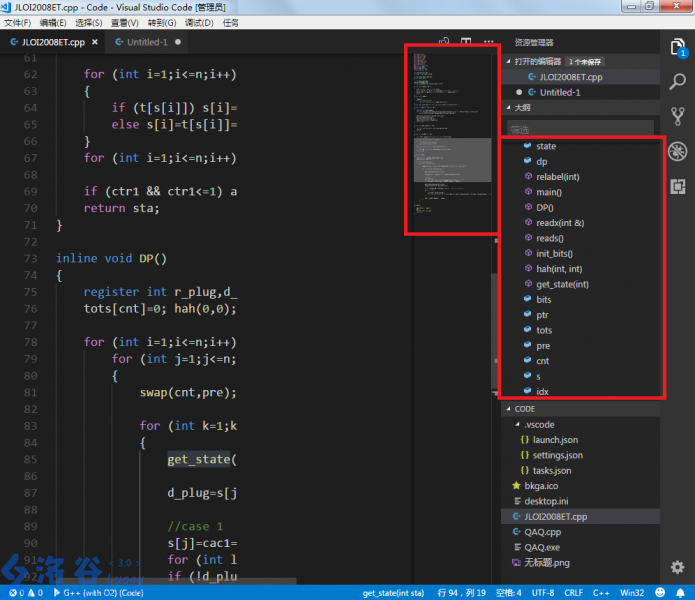Click the outline filter input field
Image resolution: width=695 pixels, height=600 pixels.
point(580,129)
